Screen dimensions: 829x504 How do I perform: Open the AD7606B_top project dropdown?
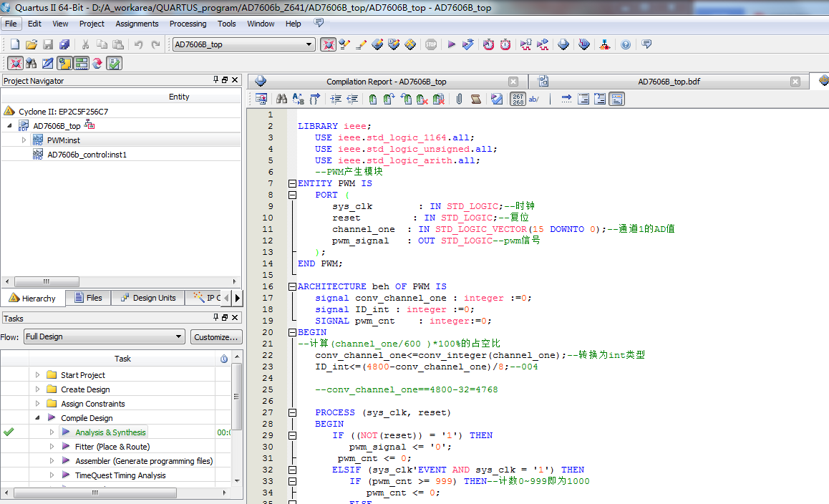(x=311, y=44)
